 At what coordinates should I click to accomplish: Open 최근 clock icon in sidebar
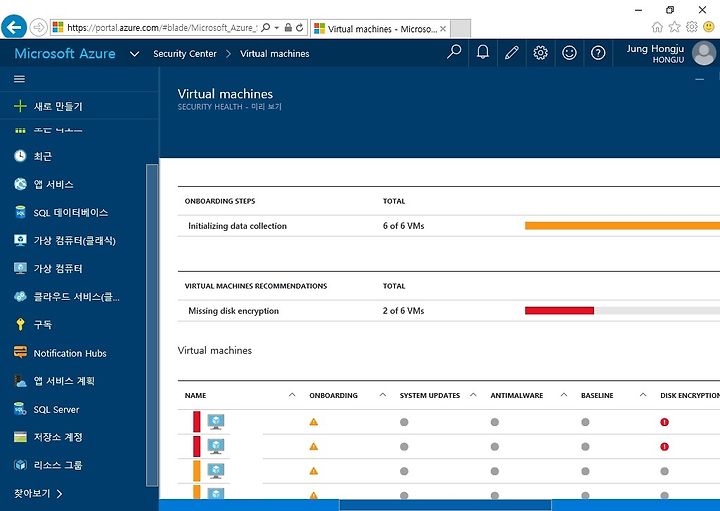point(20,156)
